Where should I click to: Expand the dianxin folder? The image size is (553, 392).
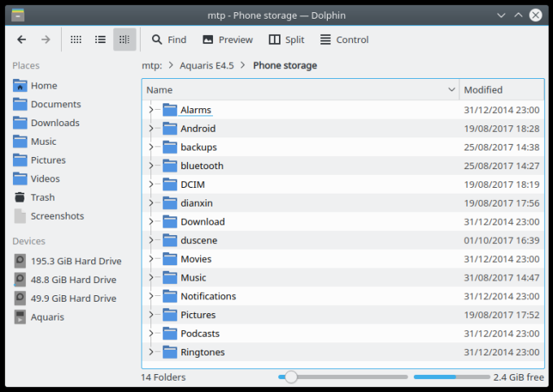tap(151, 203)
